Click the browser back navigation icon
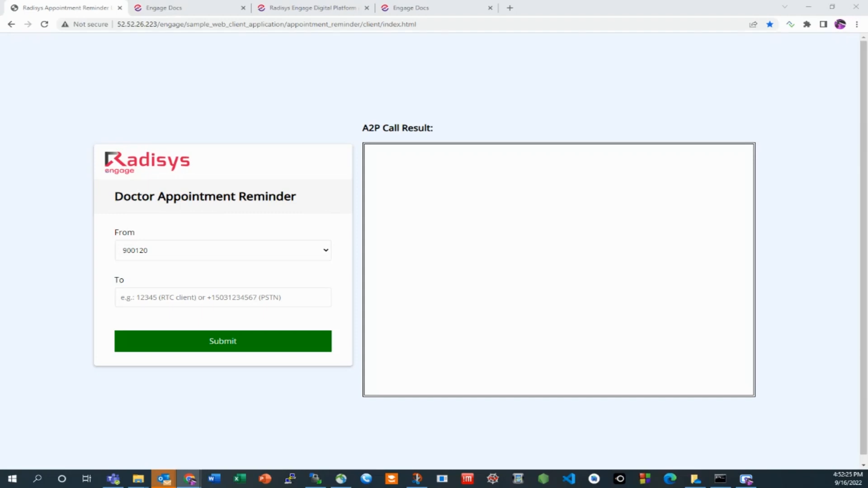 click(x=11, y=24)
